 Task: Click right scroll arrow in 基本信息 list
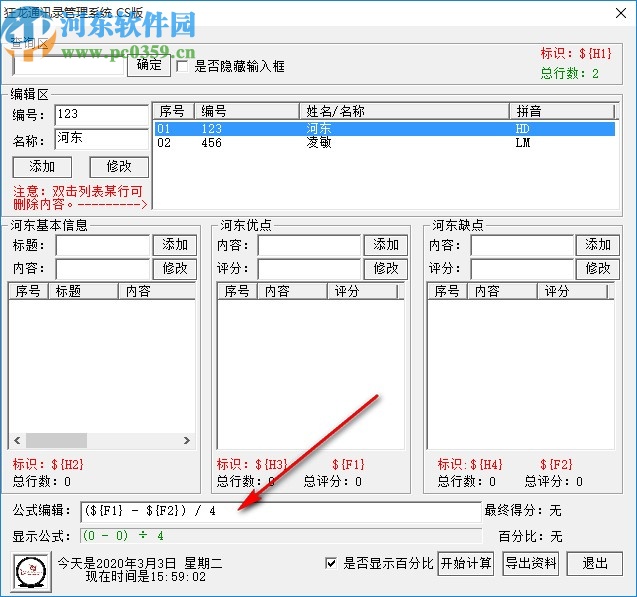pyautogui.click(x=186, y=440)
